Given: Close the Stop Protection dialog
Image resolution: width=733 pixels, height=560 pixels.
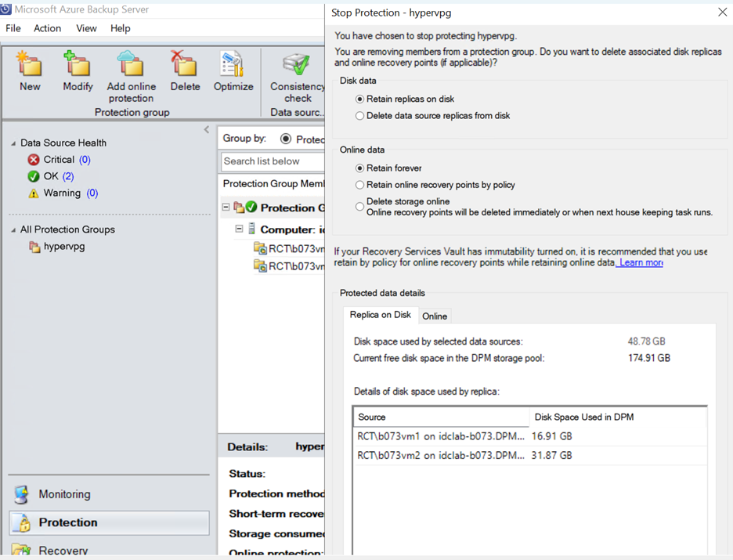Looking at the screenshot, I should click(723, 13).
